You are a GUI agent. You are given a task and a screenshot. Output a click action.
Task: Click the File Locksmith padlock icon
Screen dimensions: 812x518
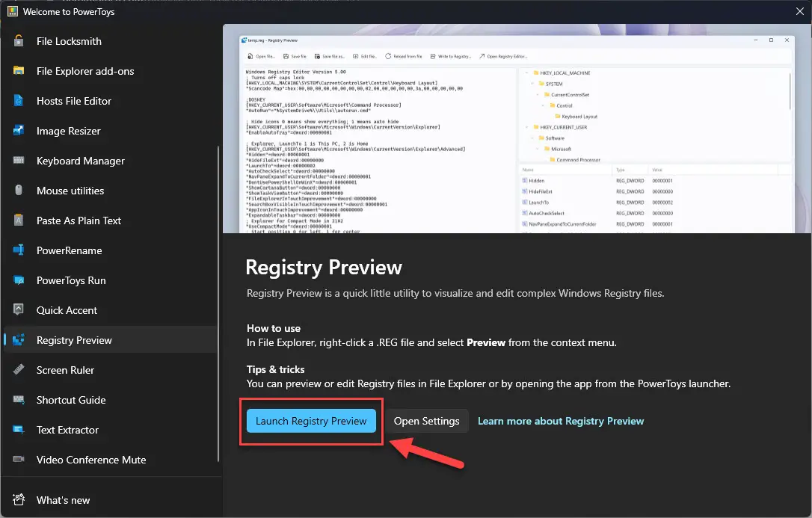click(19, 41)
